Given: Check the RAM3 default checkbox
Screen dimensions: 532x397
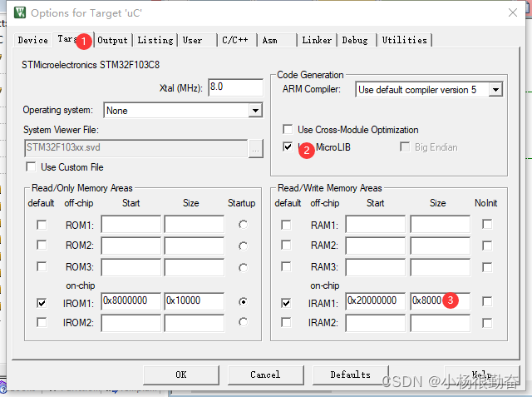Looking at the screenshot, I should (x=286, y=266).
